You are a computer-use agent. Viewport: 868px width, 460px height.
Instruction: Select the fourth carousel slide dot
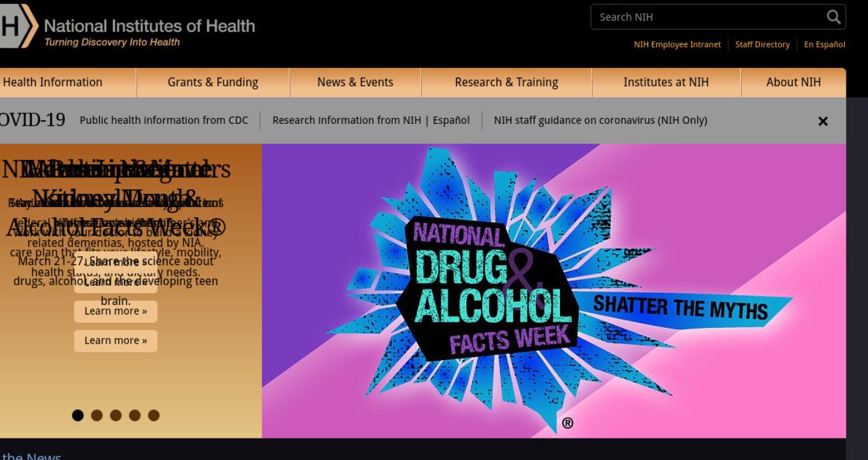click(135, 416)
